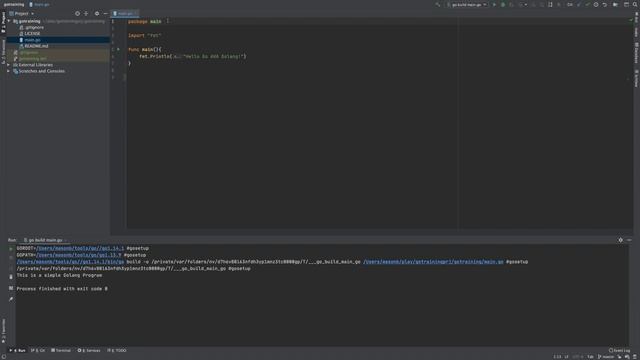The width and height of the screenshot is (640, 360).
Task: Collapse the gotraining root folder
Action: 9,21
